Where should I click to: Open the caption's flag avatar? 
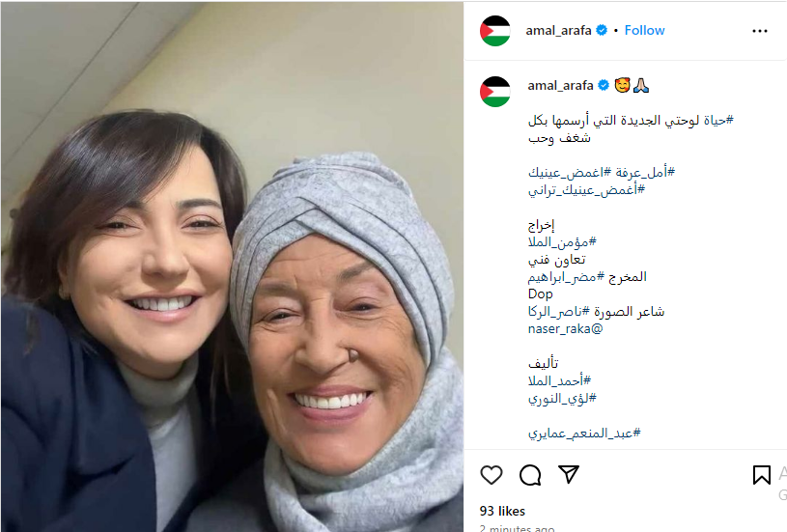[x=495, y=92]
